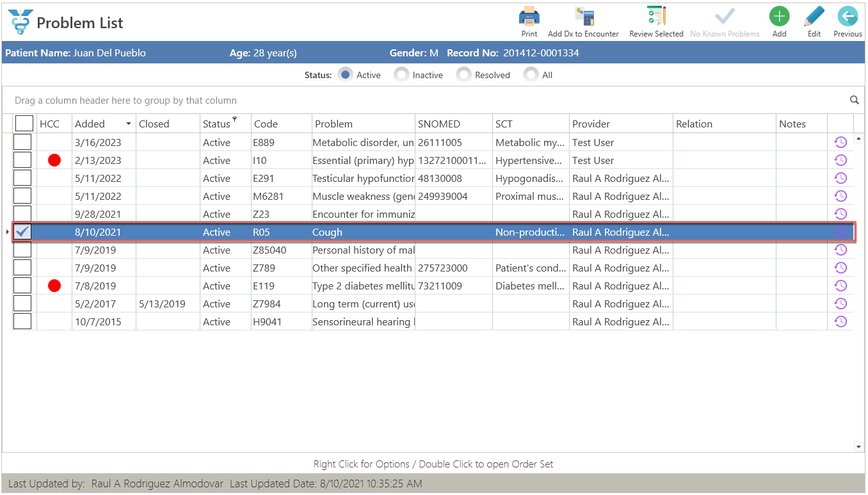
Task: Click the Encounter for immuniz problem cell
Action: (364, 214)
